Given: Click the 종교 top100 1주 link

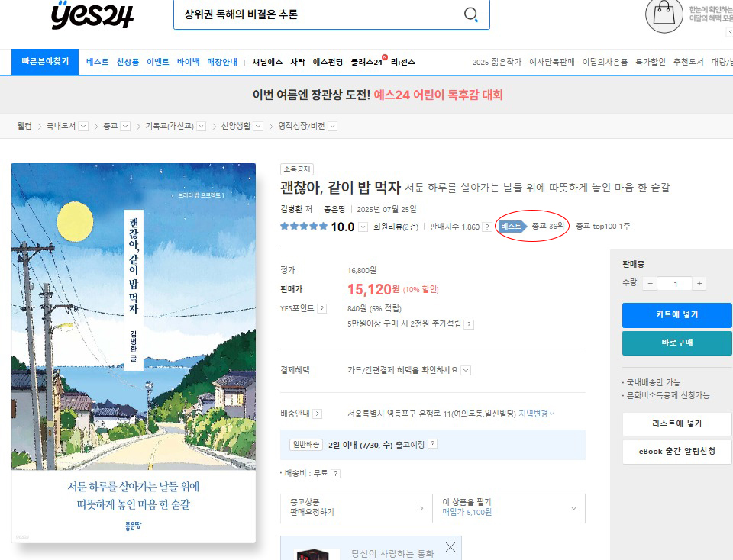Looking at the screenshot, I should (602, 226).
